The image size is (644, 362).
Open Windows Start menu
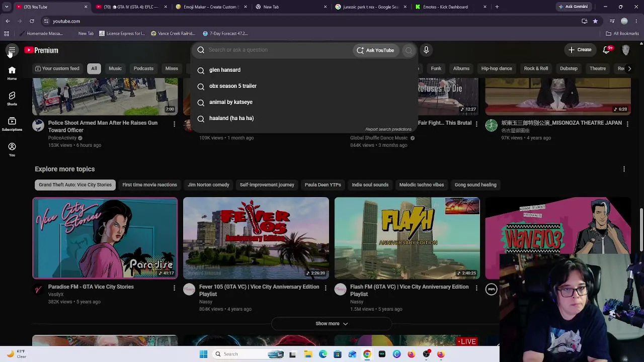(203, 354)
